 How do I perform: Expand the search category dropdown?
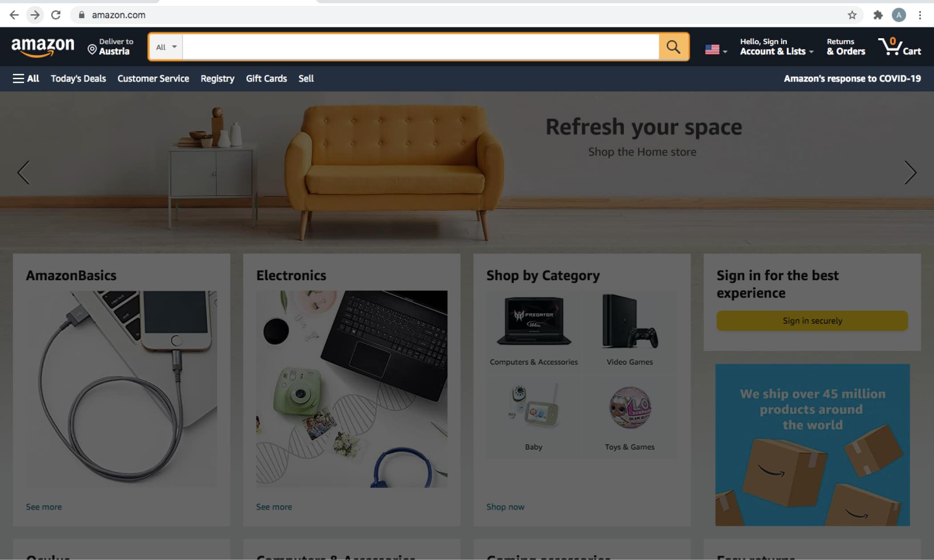[166, 46]
